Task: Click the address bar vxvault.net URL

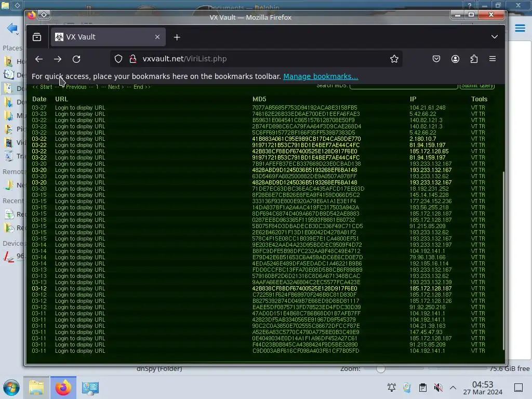Action: coord(184,59)
